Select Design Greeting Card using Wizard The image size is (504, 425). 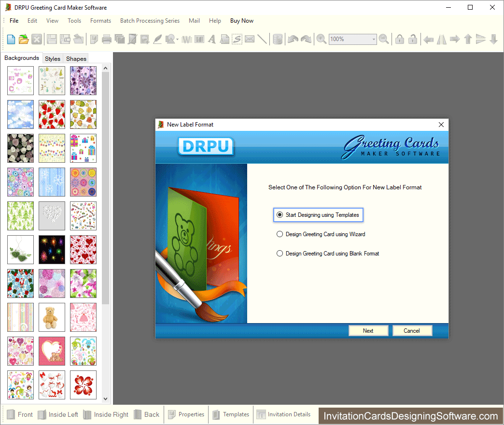click(321, 234)
